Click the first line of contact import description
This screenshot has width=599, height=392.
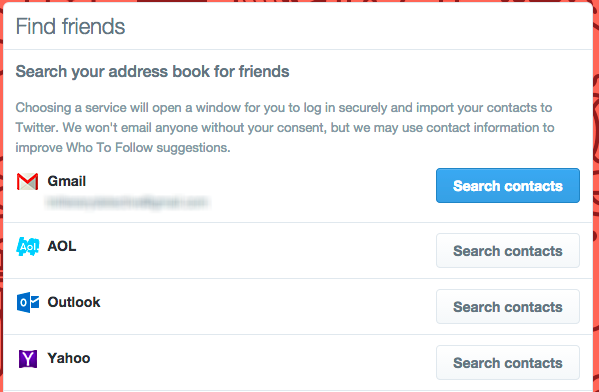pos(284,108)
